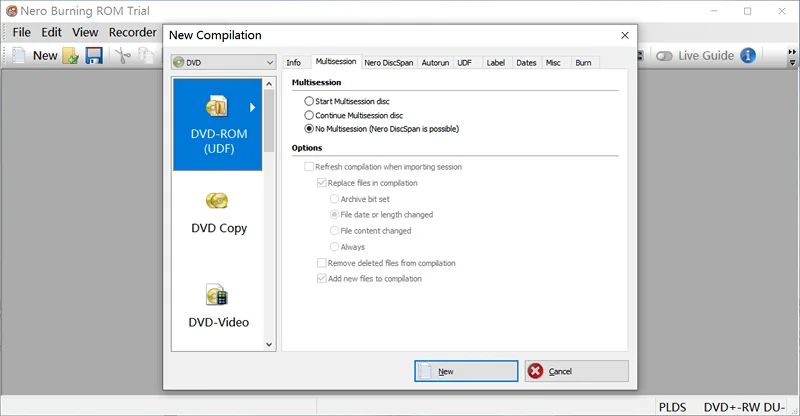Toggle Replace files in compilation checkbox
Screen dimensions: 800x416
(x=321, y=183)
